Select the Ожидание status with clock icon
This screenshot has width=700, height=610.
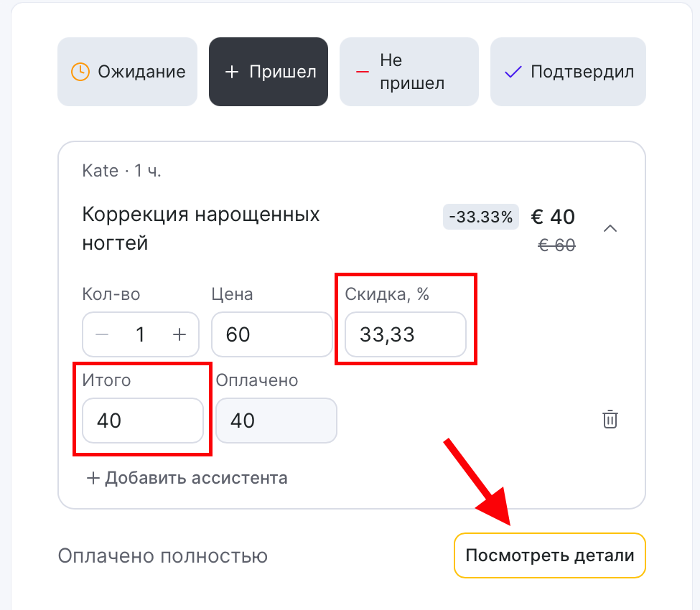(x=127, y=72)
